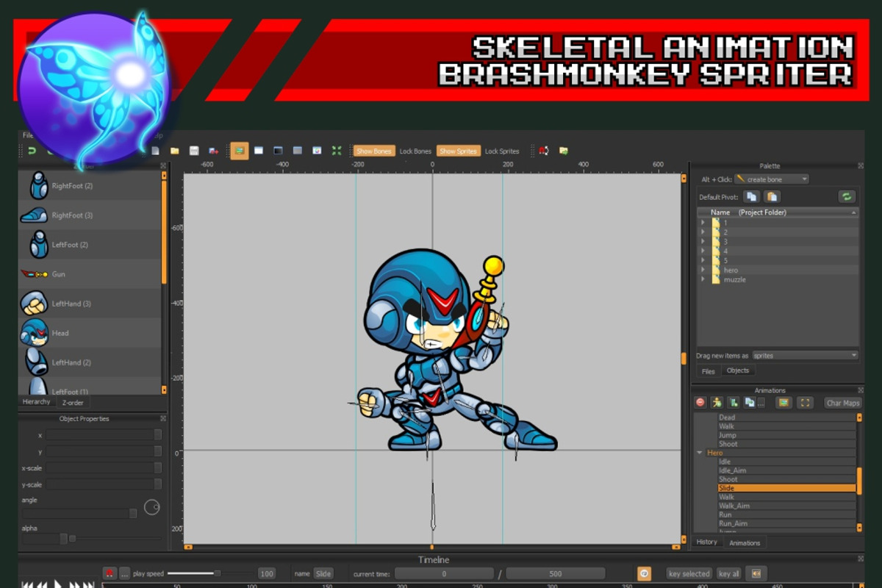Click the first Default Pivot copy icon

pyautogui.click(x=751, y=196)
